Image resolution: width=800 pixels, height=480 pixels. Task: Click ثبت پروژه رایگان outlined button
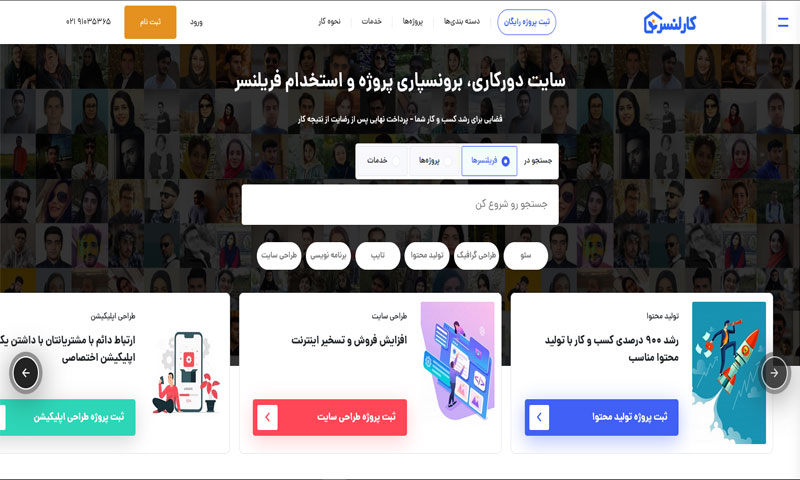click(x=527, y=22)
